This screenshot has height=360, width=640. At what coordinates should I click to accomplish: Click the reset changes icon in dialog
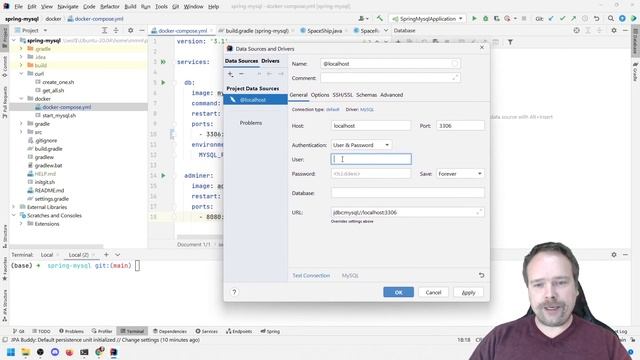(481, 276)
